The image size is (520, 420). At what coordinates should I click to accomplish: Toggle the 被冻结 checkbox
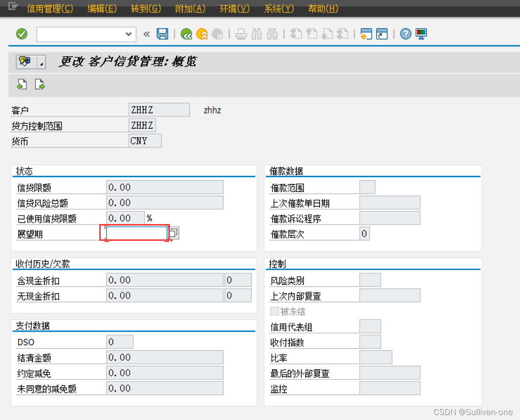click(x=275, y=311)
